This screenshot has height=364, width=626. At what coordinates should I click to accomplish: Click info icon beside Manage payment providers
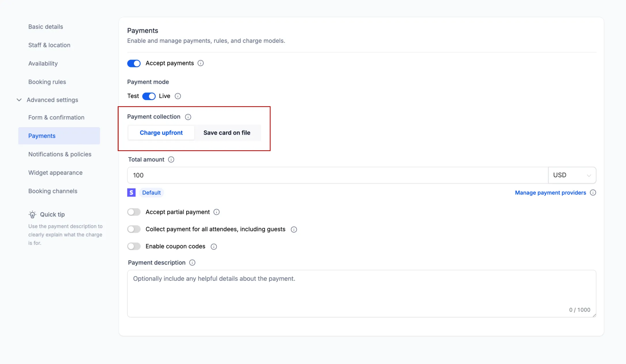click(593, 193)
